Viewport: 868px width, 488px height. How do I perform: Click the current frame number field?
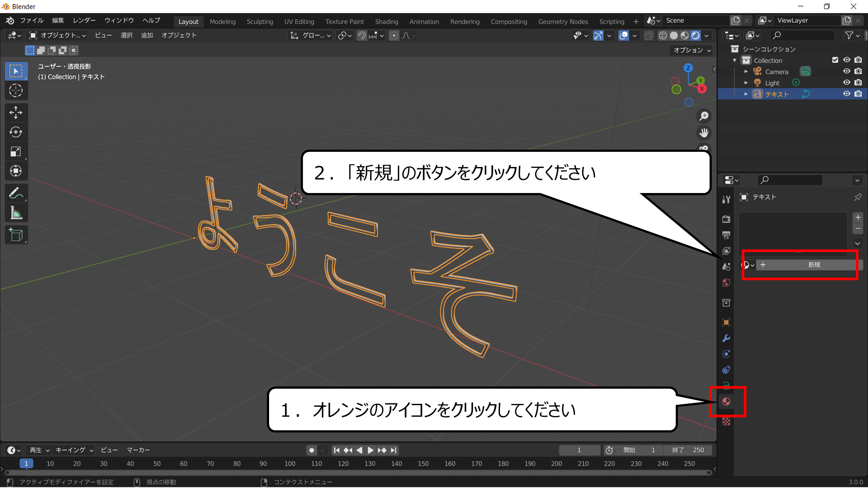pos(579,450)
